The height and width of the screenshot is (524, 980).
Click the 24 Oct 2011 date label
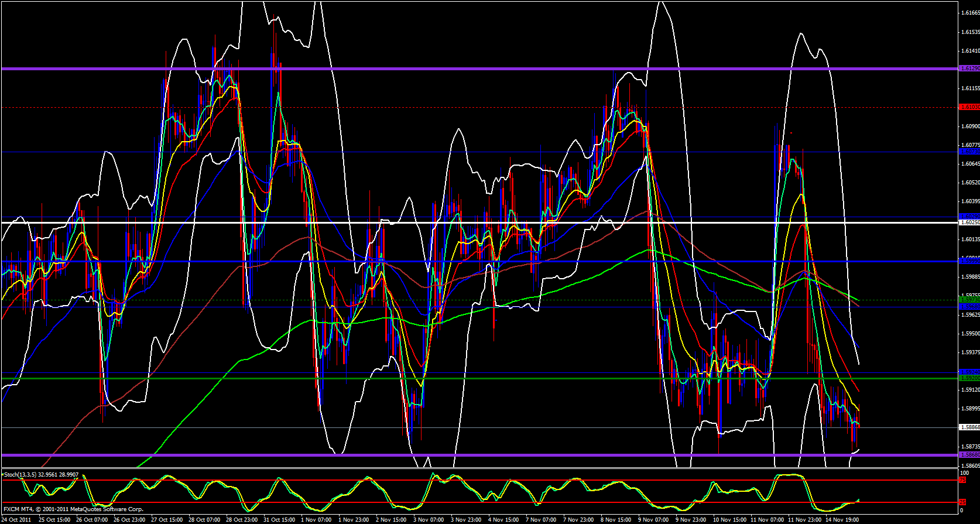pos(16,519)
